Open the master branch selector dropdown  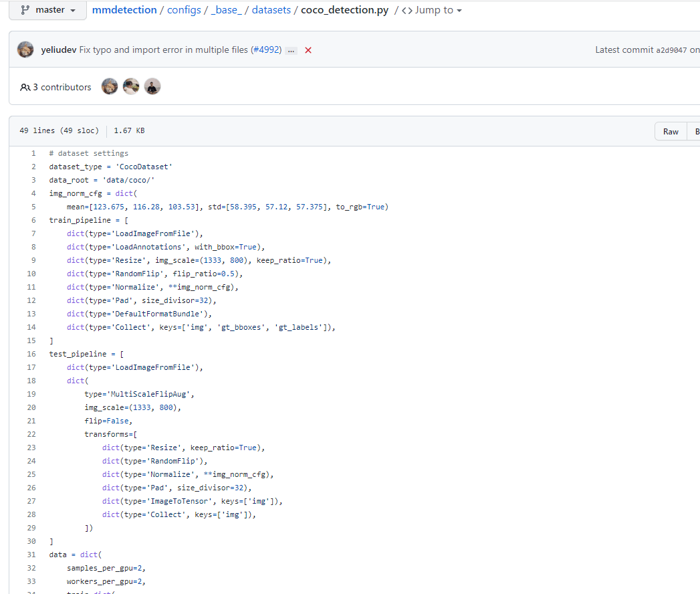(x=47, y=10)
